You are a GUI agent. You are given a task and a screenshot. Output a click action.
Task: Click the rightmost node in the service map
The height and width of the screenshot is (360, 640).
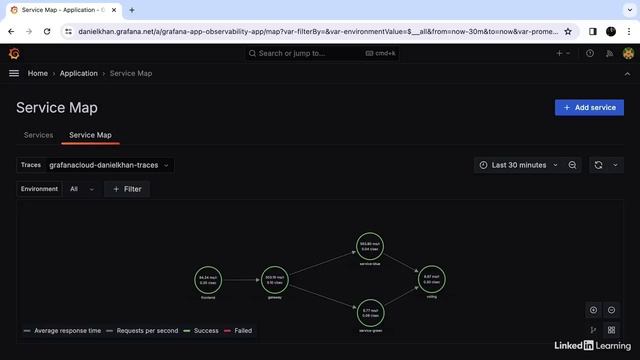pos(431,279)
